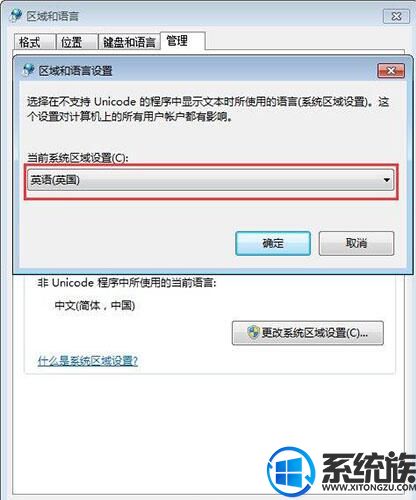Close the parent 区域和语言 window
416x500 pixels.
[396, 16]
